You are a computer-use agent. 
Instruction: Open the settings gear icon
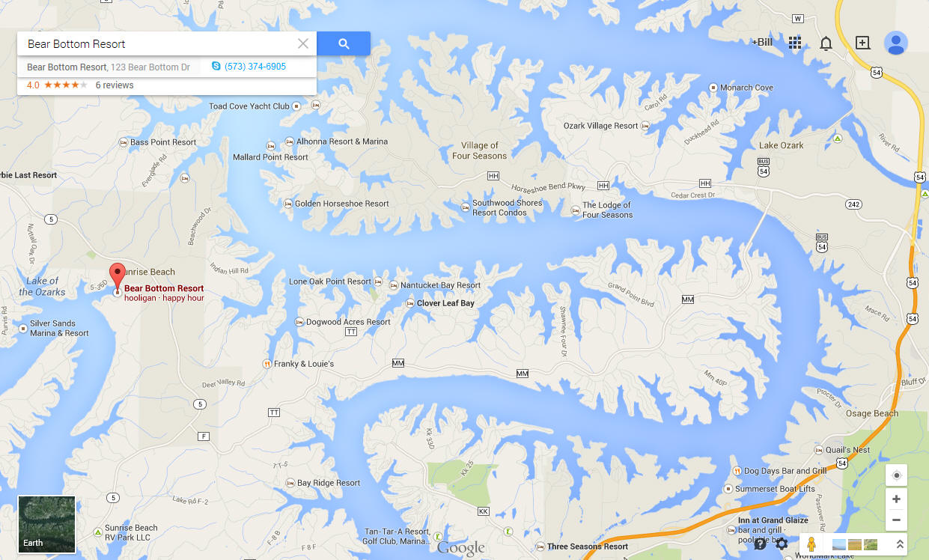[x=782, y=544]
